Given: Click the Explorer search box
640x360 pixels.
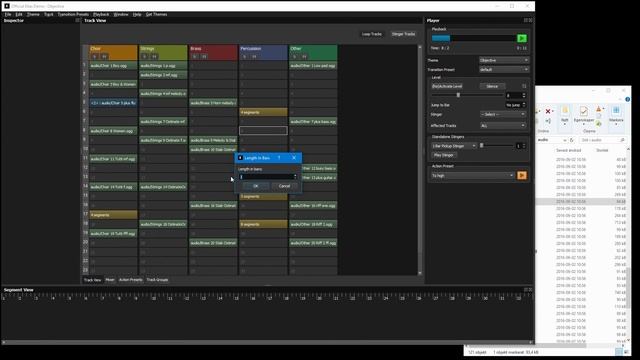Looking at the screenshot, I should pyautogui.click(x=602, y=140).
